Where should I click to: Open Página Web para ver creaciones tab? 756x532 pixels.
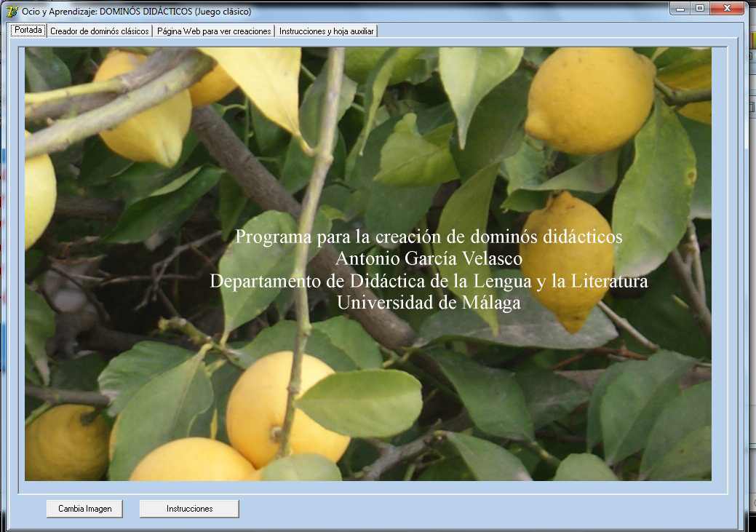pyautogui.click(x=214, y=31)
